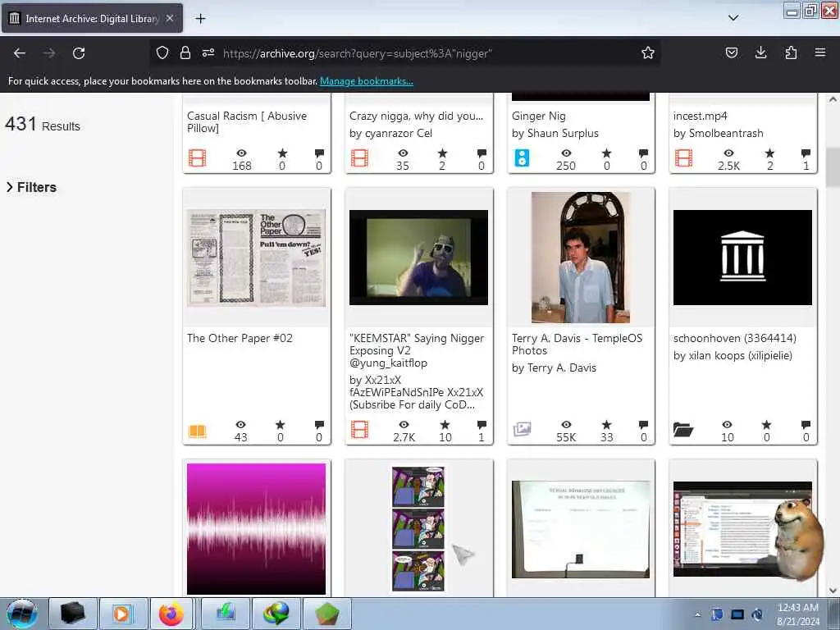Click the reviews bubble on the schoonhoven card
This screenshot has width=840, height=630.
click(x=806, y=425)
